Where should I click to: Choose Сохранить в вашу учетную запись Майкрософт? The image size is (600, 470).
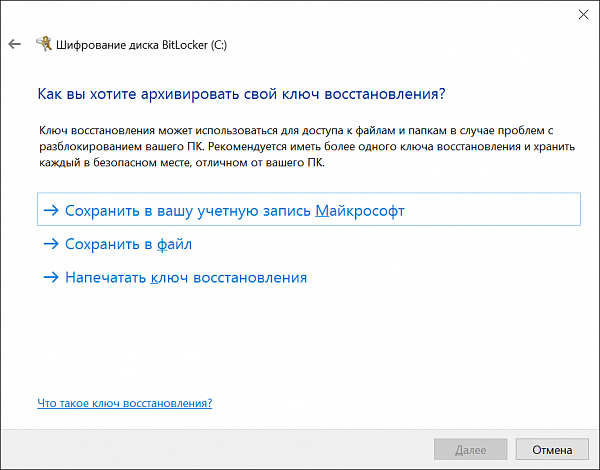(x=309, y=209)
